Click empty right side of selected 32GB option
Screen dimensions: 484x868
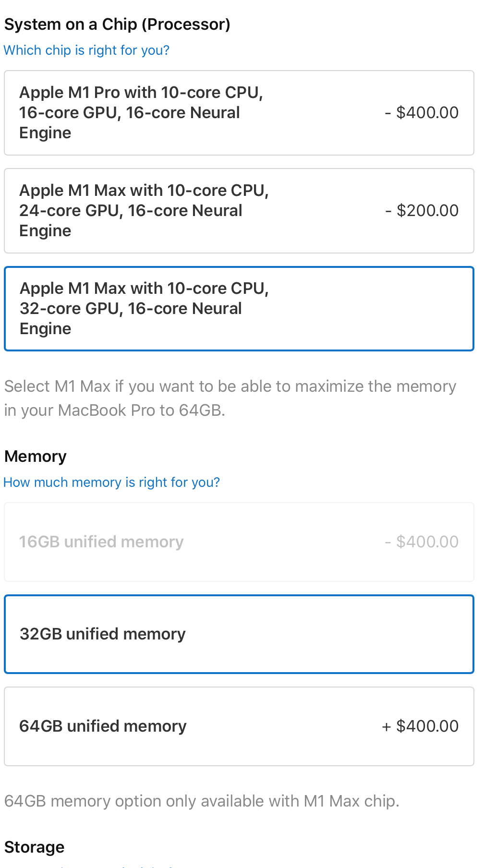point(384,634)
